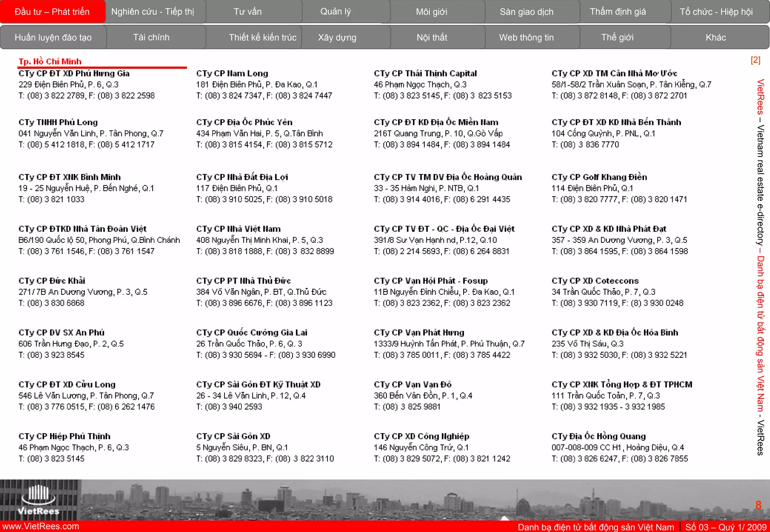Select CTy CP Vạn Vạn Đô

(413, 385)
